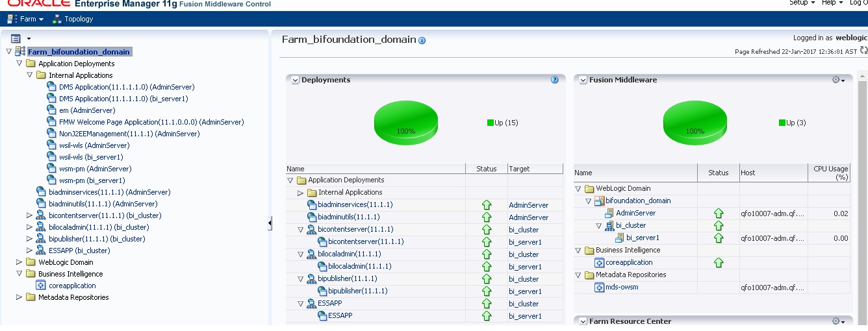Open the Setup menu
Image resolution: width=868 pixels, height=331 pixels.
(x=802, y=3)
